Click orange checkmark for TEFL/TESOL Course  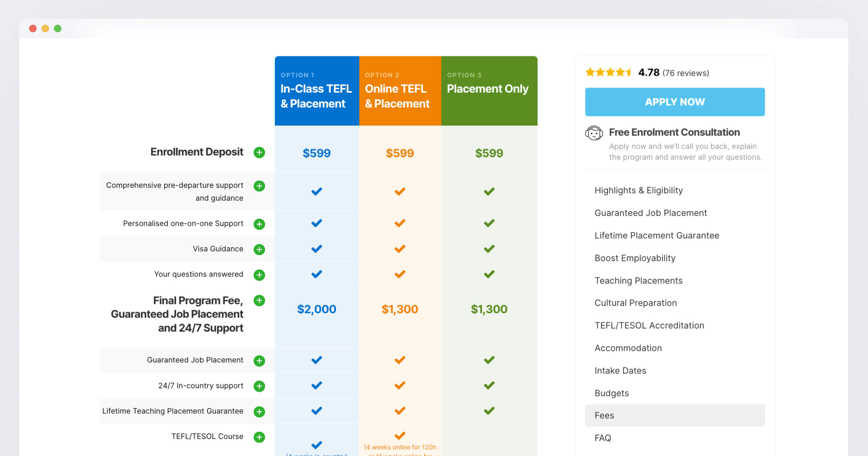[x=400, y=436]
